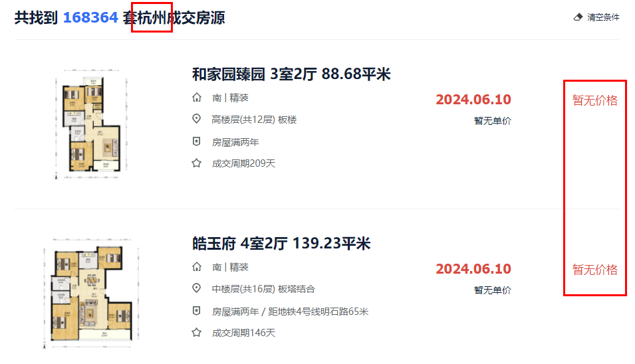Open the 和家园臻园 3室2厅 88.68平米 listing title

(x=291, y=74)
